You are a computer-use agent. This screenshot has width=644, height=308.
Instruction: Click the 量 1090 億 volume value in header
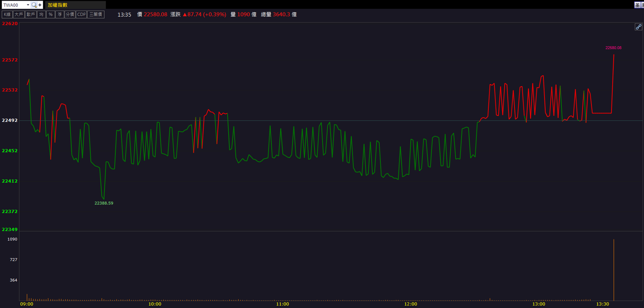[x=243, y=15]
